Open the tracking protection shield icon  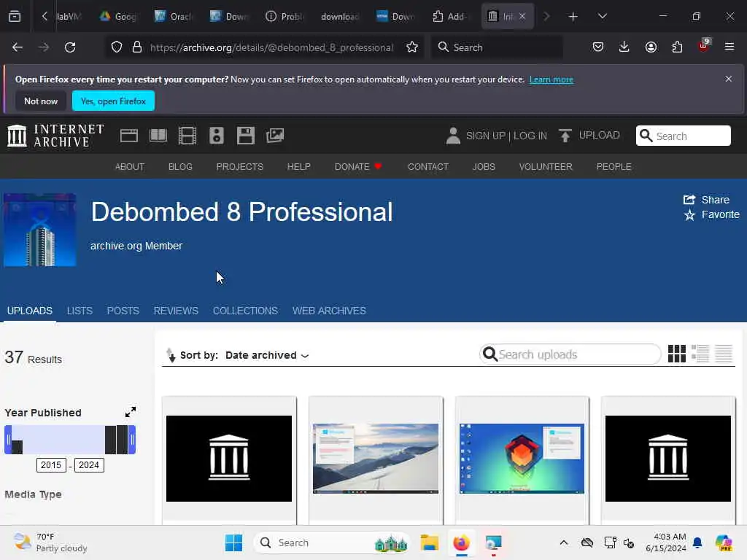click(117, 47)
